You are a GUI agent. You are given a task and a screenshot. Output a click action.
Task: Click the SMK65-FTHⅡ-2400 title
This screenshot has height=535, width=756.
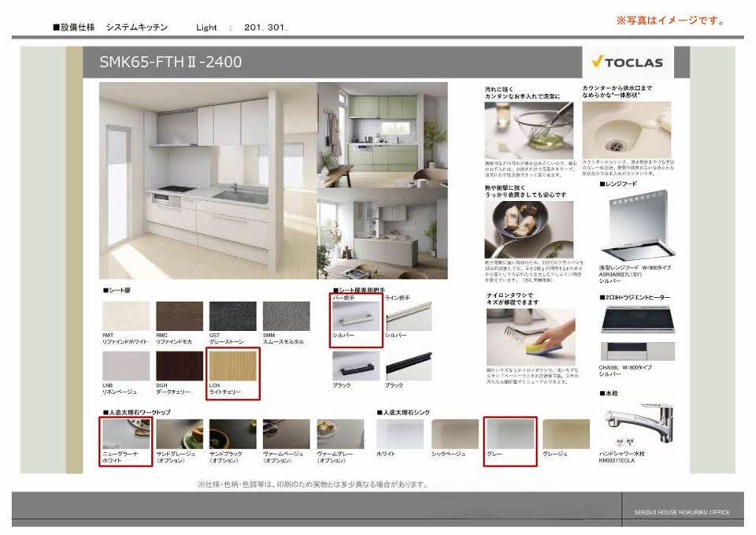tap(171, 61)
